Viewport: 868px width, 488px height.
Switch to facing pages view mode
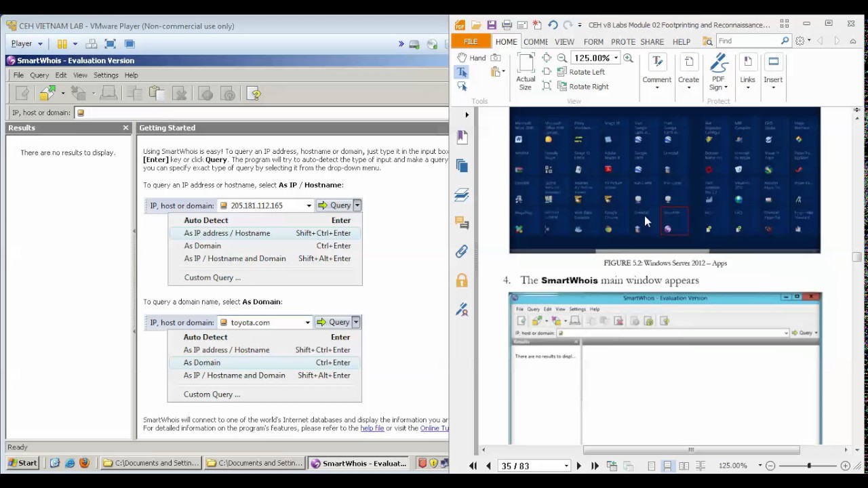(684, 466)
